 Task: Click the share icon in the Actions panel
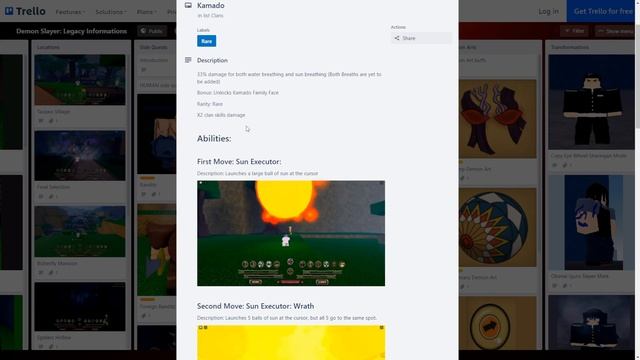(x=397, y=38)
